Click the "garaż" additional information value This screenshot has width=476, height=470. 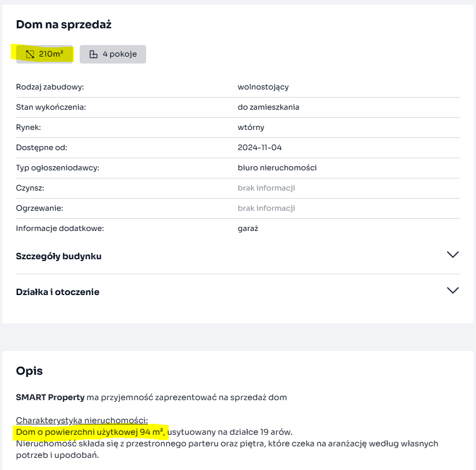248,229
